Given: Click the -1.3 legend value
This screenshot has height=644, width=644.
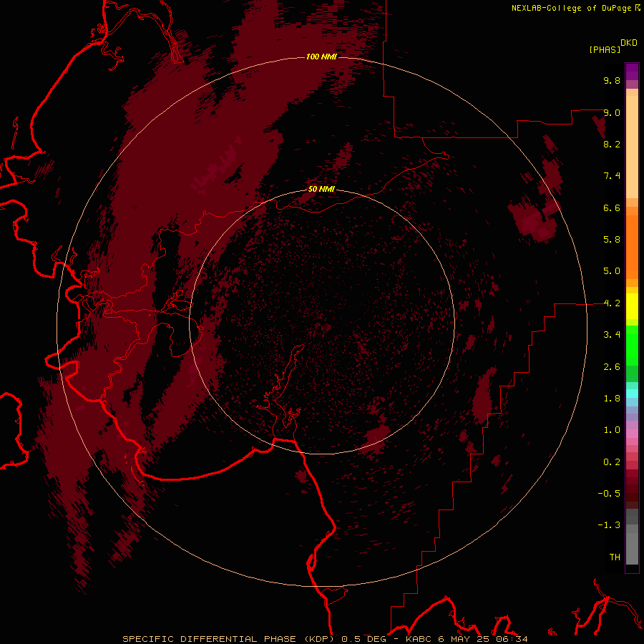Looking at the screenshot, I should pos(609,525).
